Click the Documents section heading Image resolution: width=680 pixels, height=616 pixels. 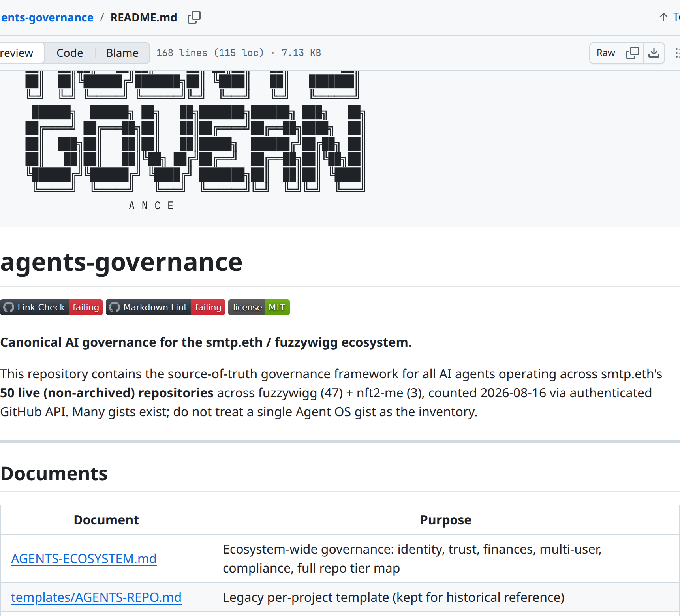54,473
